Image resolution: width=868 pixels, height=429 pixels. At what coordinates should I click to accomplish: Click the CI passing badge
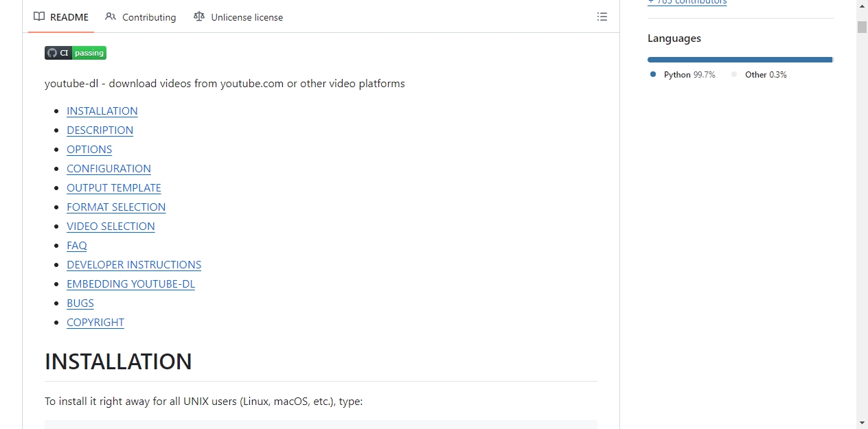click(x=76, y=53)
